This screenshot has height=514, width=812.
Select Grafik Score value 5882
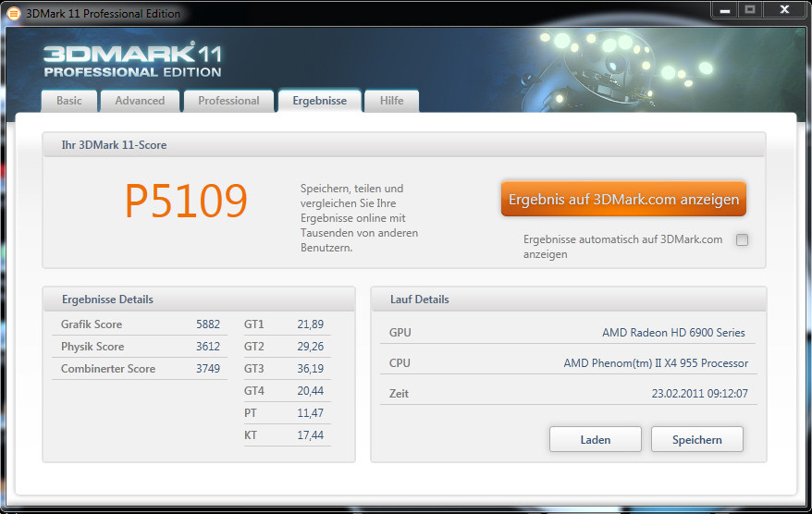tap(208, 324)
